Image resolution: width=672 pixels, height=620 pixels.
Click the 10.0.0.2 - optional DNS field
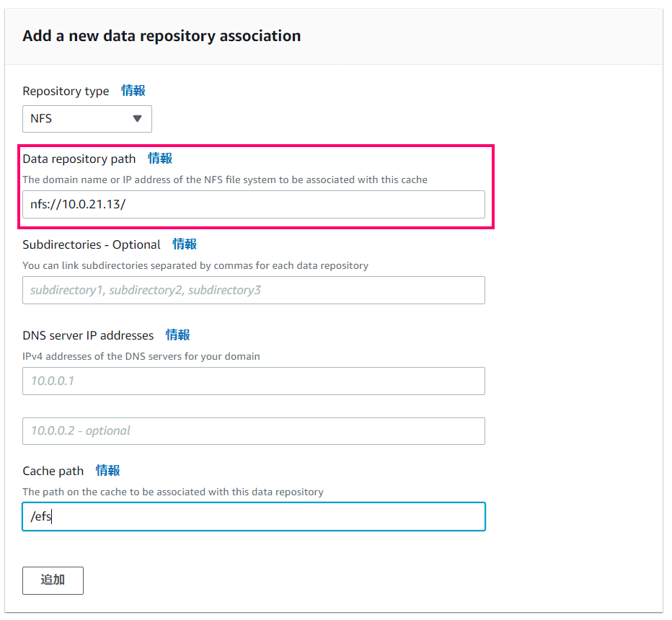click(x=252, y=430)
